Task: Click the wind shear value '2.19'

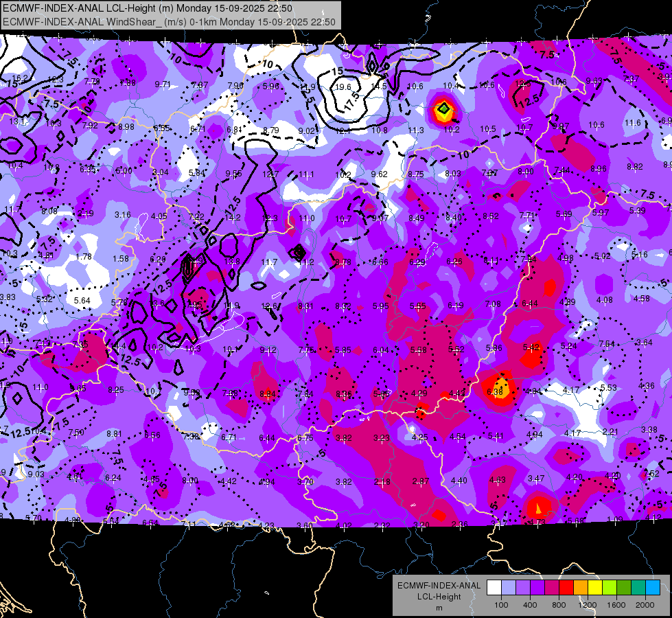Action: click(85, 214)
